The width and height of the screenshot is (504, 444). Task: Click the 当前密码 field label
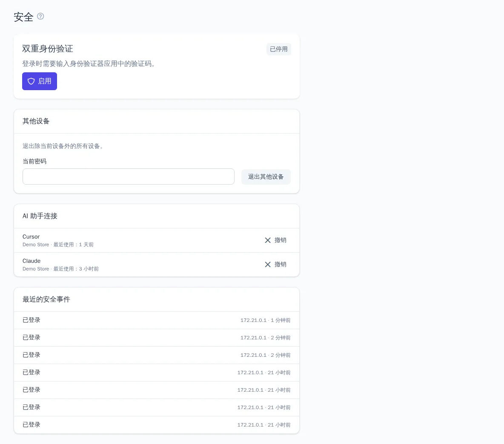point(34,161)
